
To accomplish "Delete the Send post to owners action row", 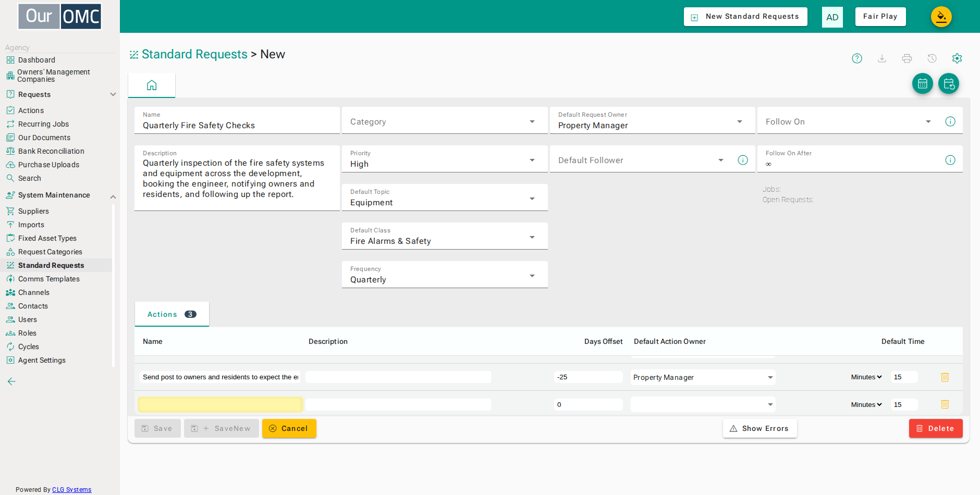I will pos(945,377).
